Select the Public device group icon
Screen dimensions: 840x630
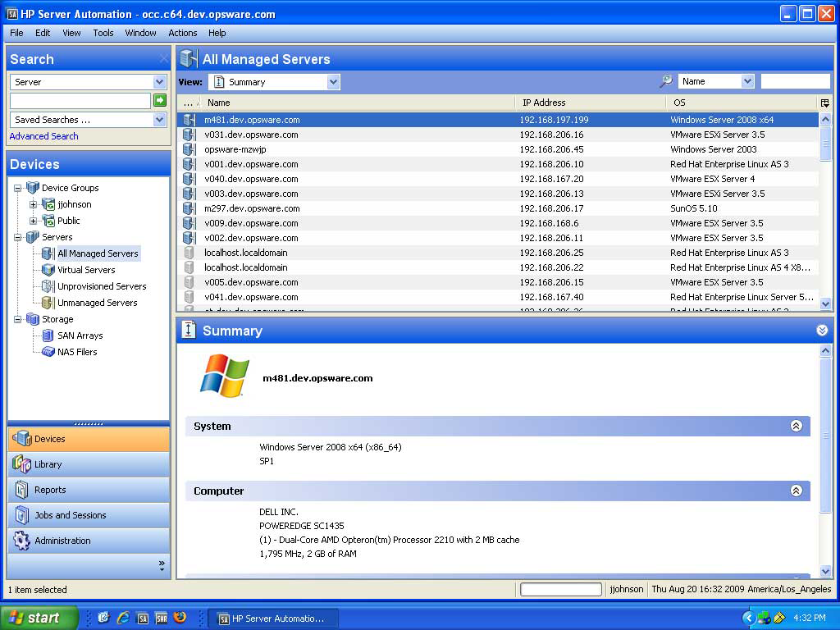[48, 221]
